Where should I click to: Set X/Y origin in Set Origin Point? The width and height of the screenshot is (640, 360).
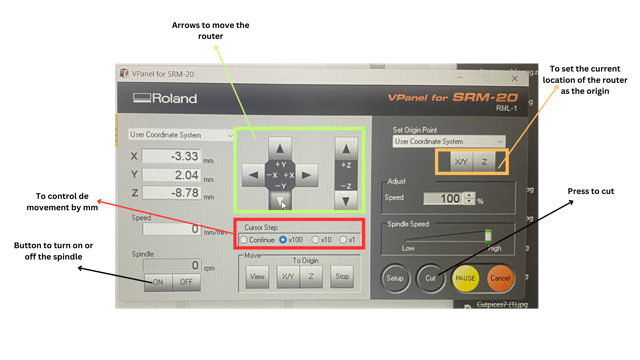pos(461,162)
